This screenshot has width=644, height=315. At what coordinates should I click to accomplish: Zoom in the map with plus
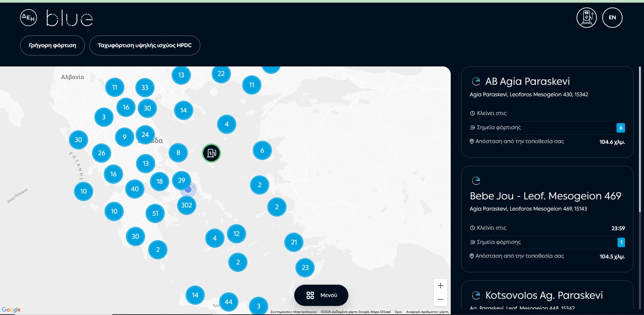(x=441, y=286)
